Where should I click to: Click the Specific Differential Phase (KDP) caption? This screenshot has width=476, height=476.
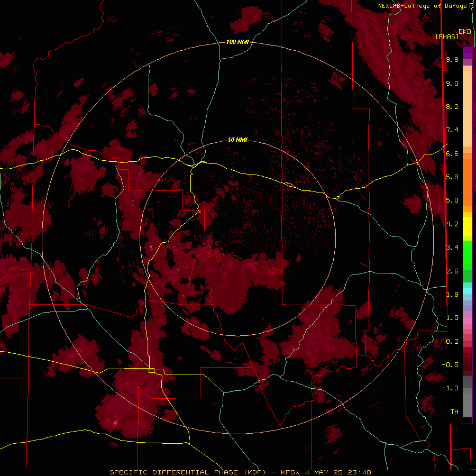(x=240, y=472)
